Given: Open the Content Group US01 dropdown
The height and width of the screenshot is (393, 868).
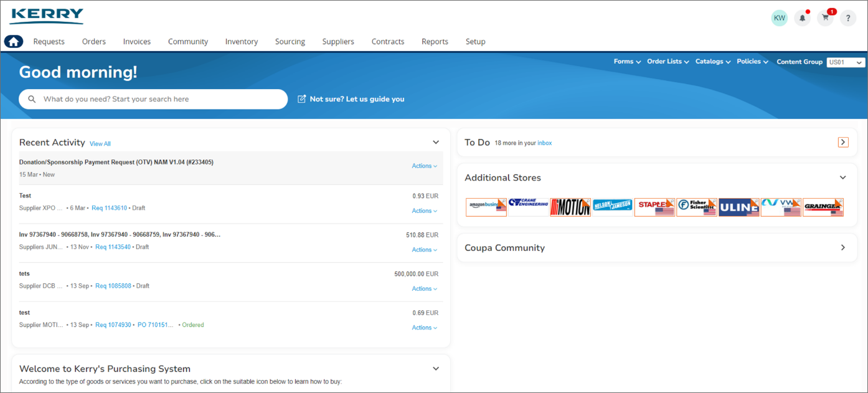Looking at the screenshot, I should click(x=846, y=62).
